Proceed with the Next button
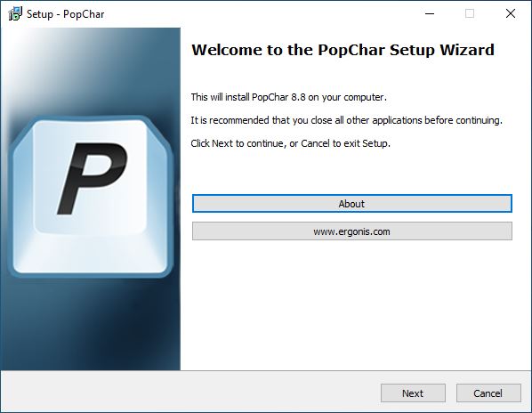 click(413, 393)
